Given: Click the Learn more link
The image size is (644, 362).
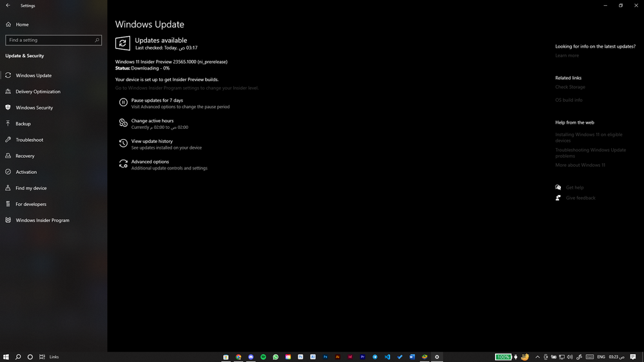Looking at the screenshot, I should [x=567, y=55].
